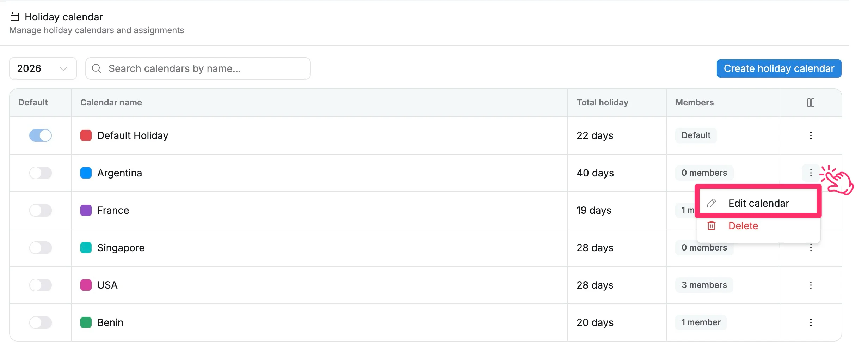The width and height of the screenshot is (868, 362).
Task: Open the 2026 year dropdown
Action: 43,68
